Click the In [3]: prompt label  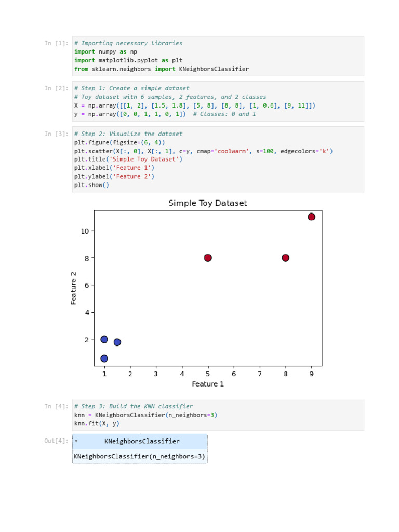[56, 134]
